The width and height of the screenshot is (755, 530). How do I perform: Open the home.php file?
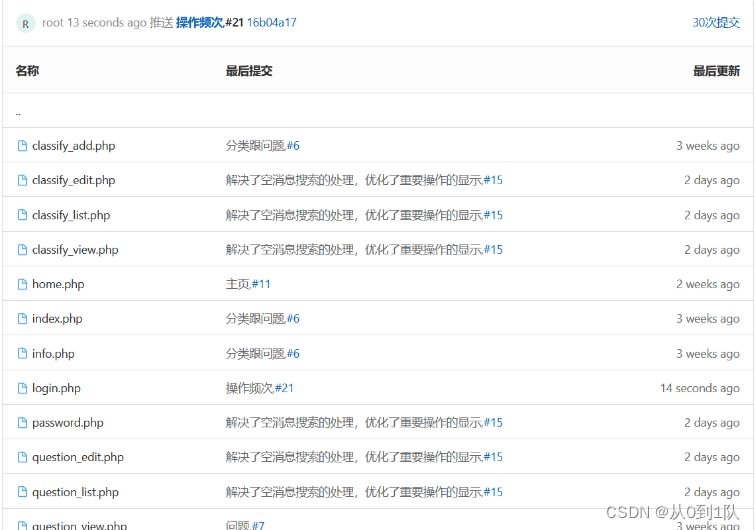[x=58, y=284]
